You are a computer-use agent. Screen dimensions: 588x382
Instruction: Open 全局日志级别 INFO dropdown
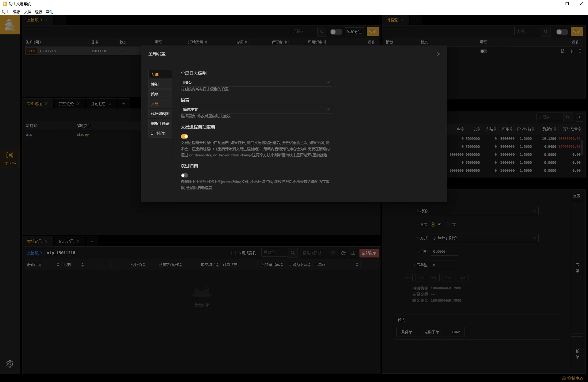(x=256, y=82)
